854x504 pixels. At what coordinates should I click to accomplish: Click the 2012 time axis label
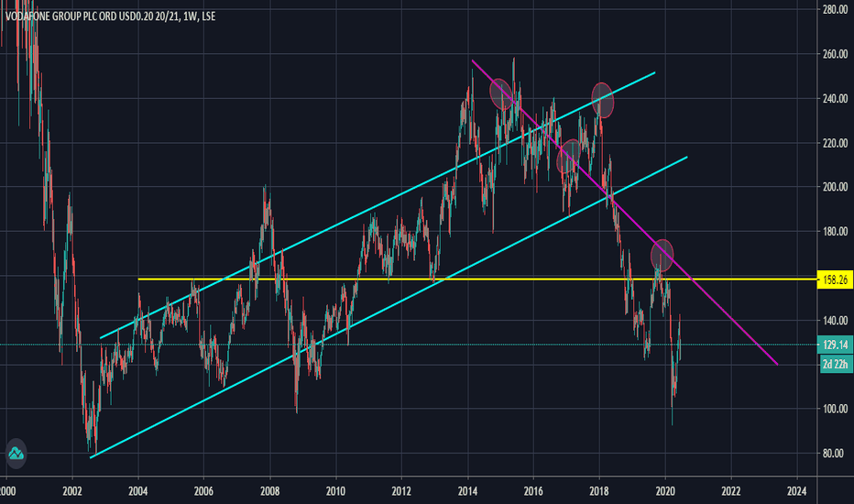pos(402,491)
